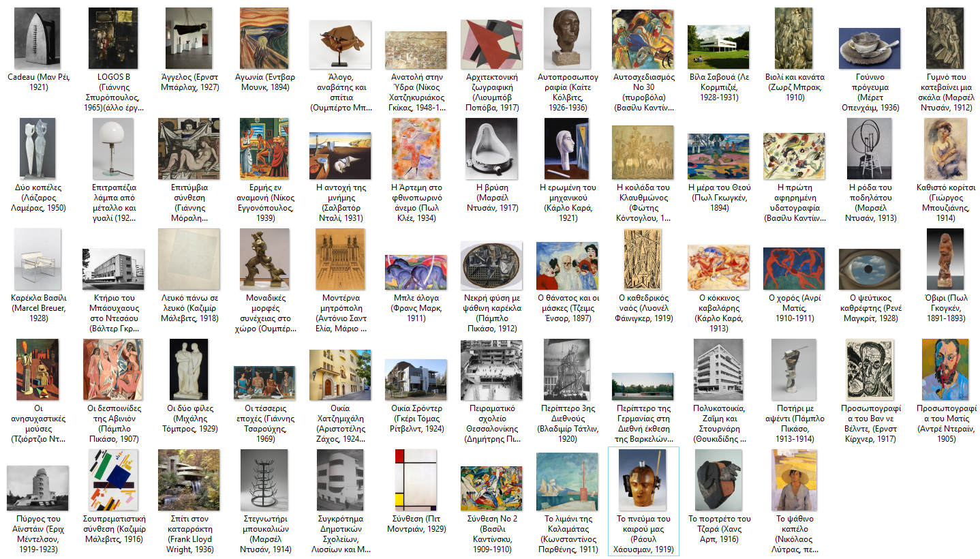This screenshot has height=559, width=980.
Task: Select Το πορτρέτο του Τζαρά (Χανς Αρπ) thumbnail
Action: coord(718,479)
